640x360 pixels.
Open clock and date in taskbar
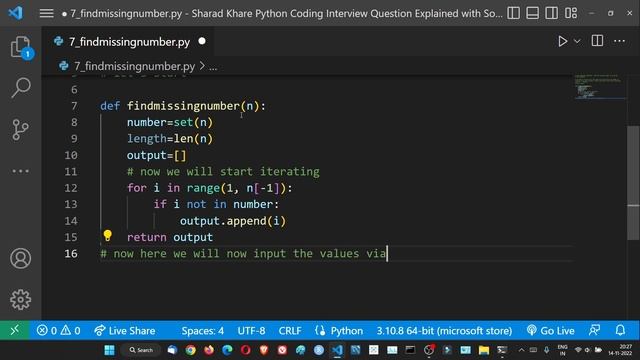click(620, 350)
